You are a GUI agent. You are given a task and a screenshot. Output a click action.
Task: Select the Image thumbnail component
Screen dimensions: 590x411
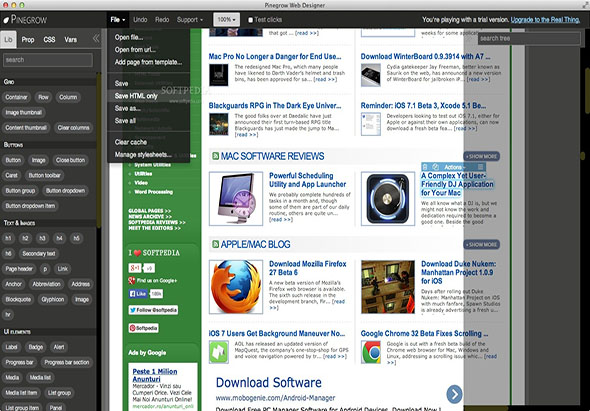pyautogui.click(x=23, y=113)
